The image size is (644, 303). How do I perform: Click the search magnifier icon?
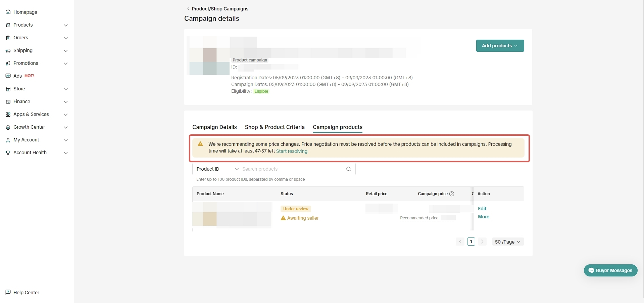(348, 169)
